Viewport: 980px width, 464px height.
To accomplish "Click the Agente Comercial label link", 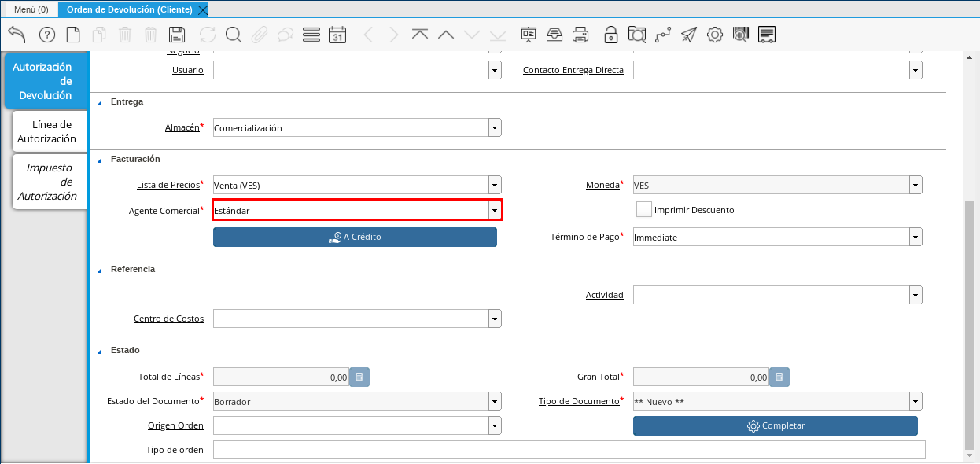I will point(164,211).
